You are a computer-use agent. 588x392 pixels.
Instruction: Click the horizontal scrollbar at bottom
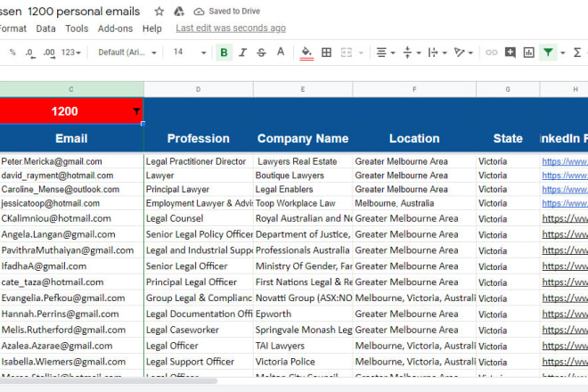click(109, 381)
